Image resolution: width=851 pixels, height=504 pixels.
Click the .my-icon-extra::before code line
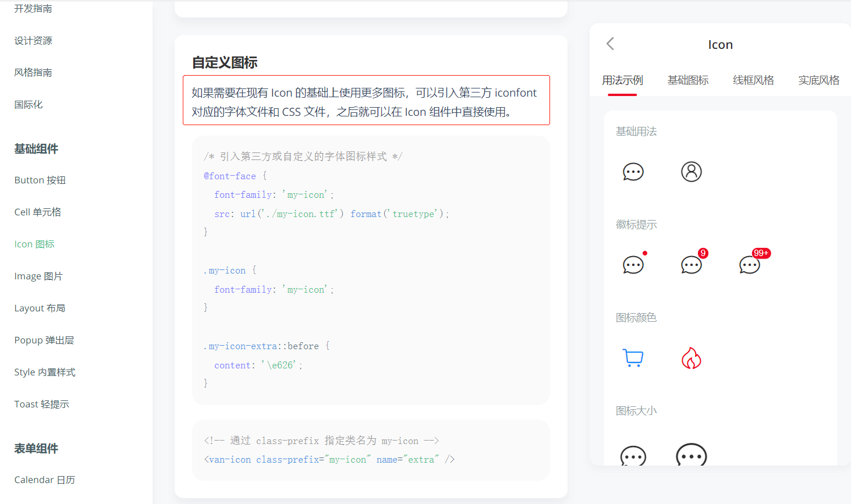267,346
